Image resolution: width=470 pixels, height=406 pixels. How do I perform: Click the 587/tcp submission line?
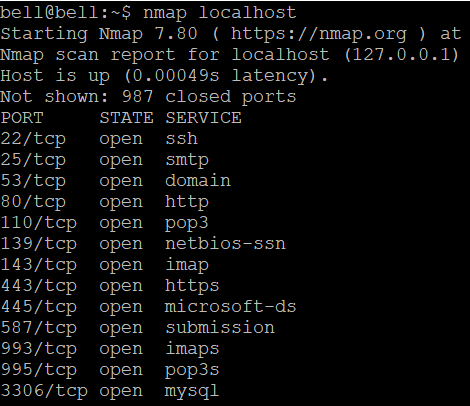(138, 328)
